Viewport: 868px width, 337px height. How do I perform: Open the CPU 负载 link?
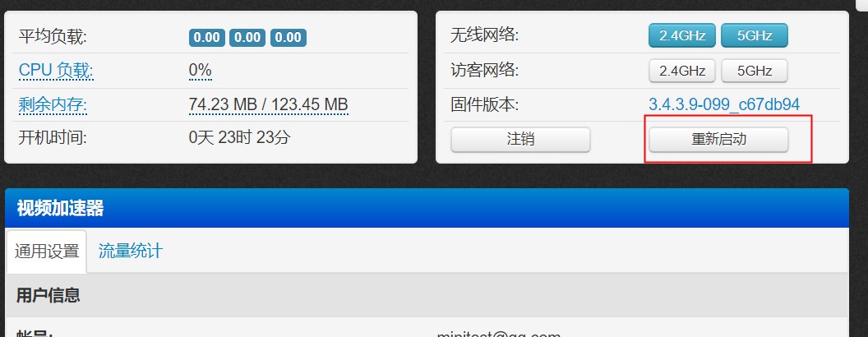pyautogui.click(x=56, y=71)
